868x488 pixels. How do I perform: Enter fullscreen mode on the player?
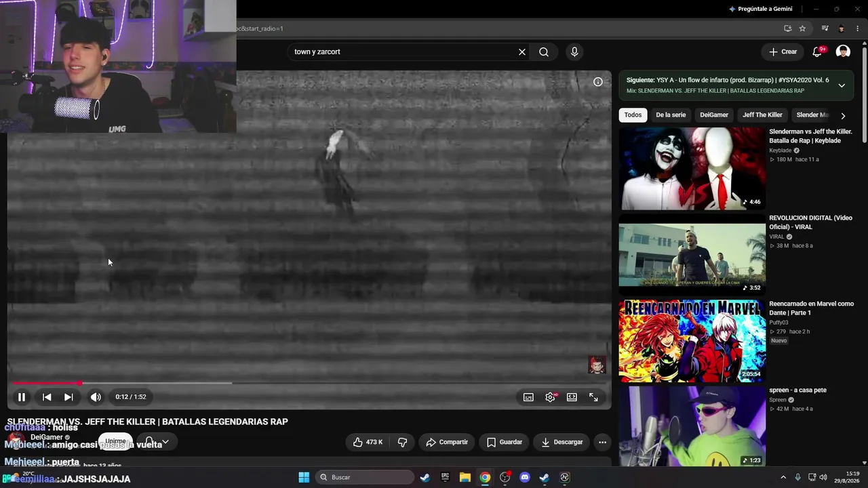[x=593, y=397]
